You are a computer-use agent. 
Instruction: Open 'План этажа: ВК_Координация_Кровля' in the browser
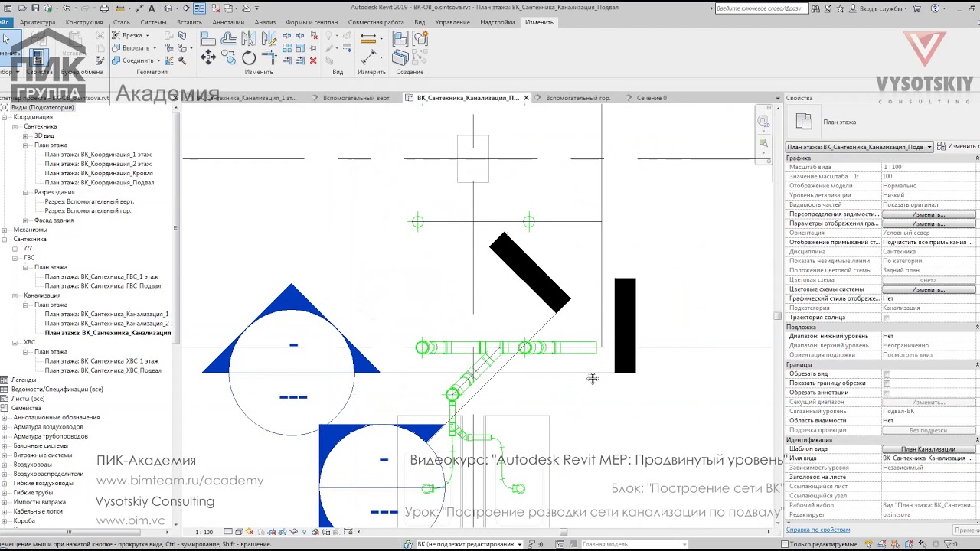(98, 174)
